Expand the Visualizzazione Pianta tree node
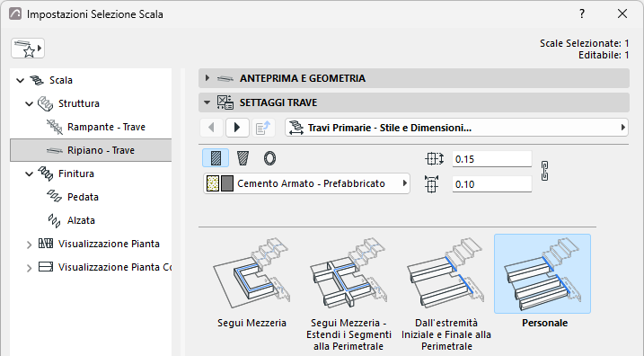Screen dimensions: 644x356 (29, 245)
